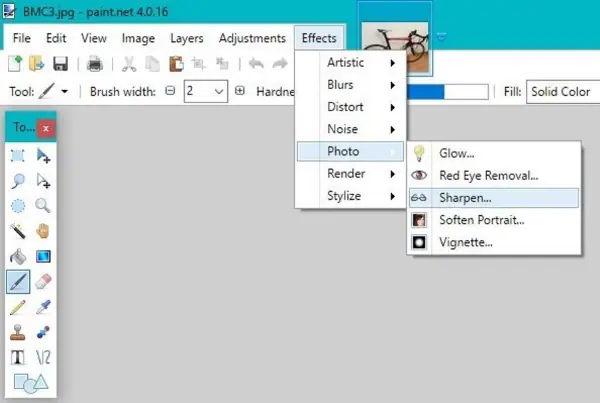Viewport: 600px width, 403px height.
Task: Select the Move Selected Pixels tool
Action: (43, 156)
